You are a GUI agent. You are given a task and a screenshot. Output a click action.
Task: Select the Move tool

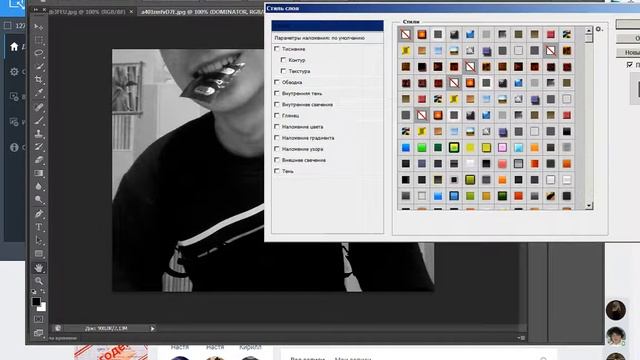point(39,27)
